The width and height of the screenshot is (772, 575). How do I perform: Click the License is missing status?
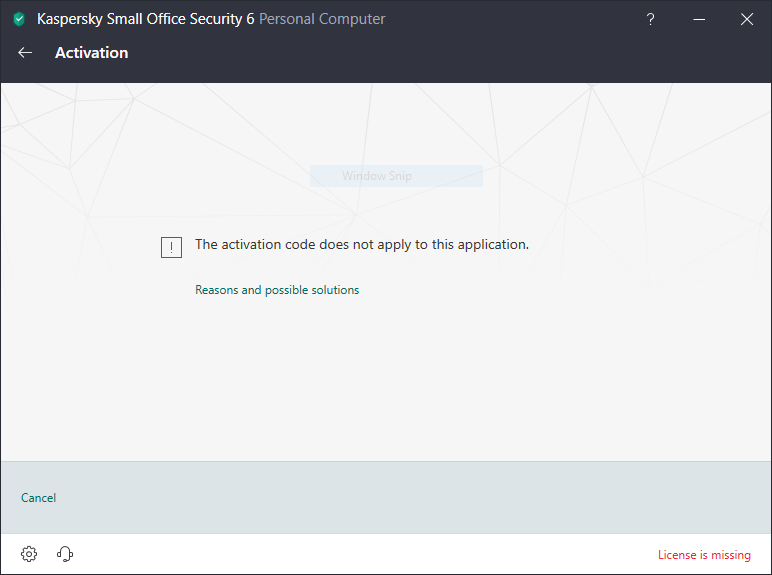(x=704, y=555)
